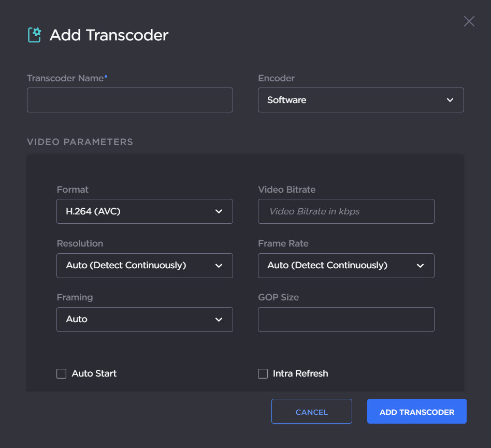Click inside the GOP Size field
This screenshot has height=448, width=491.
click(x=346, y=320)
